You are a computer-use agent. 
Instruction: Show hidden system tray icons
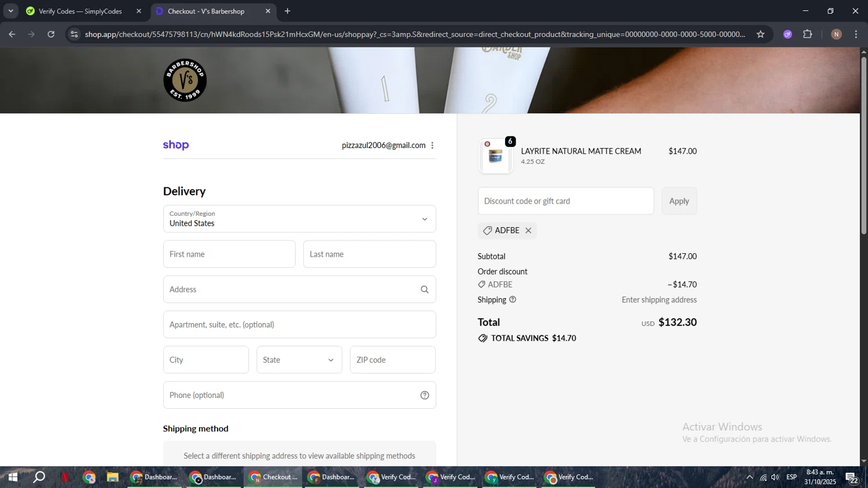[x=749, y=478]
